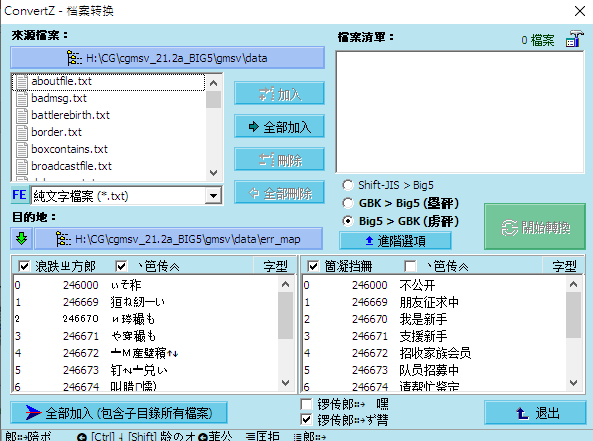Screen dimensions: 593x441
Task: Click the aboutfile.txt file icon
Action: click(22, 82)
